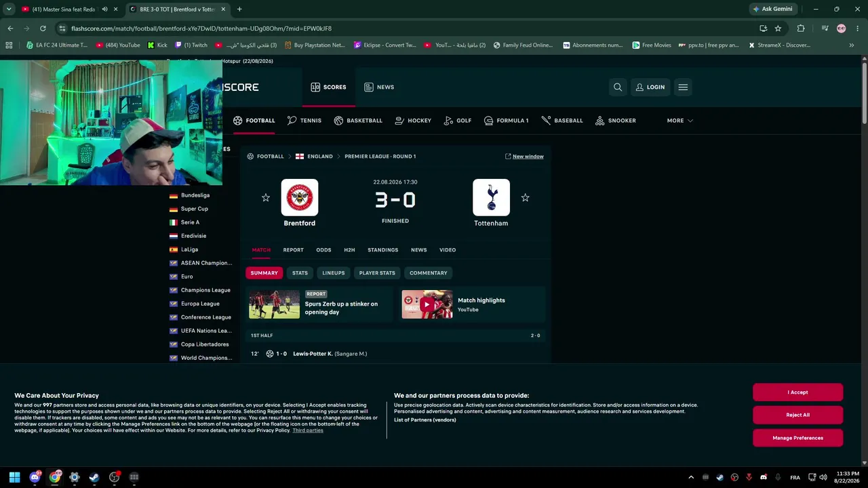Play the Match highlights YouTube video
Viewport: 868px width, 488px height.
(427, 305)
